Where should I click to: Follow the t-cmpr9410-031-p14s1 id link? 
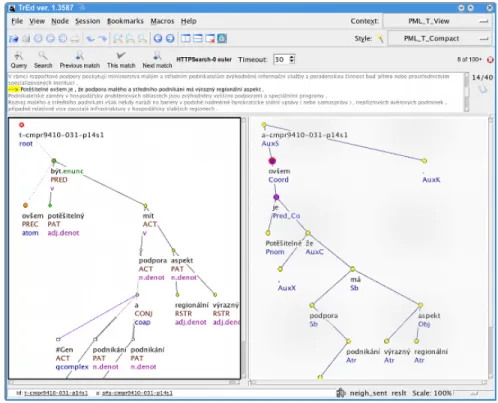click(x=56, y=393)
